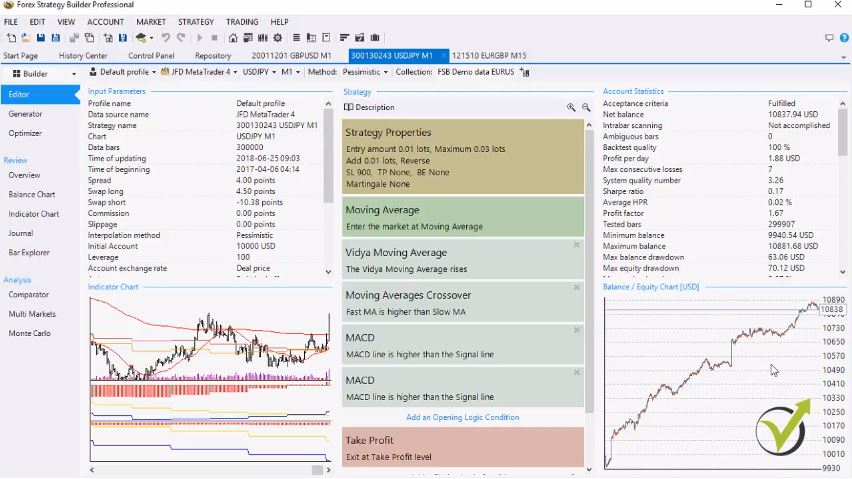Click the blue Help question mark icon

click(x=844, y=38)
